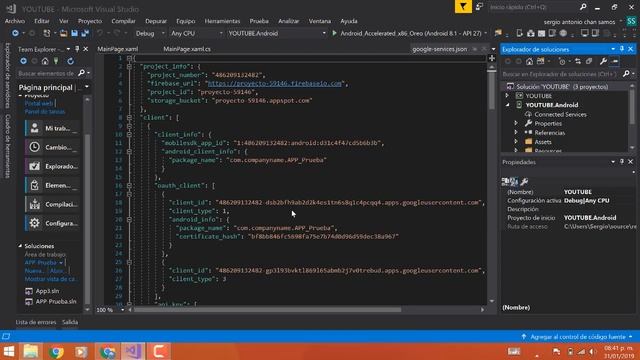640x360 pixels.
Task: Expand the Properties folder node
Action: (516, 123)
